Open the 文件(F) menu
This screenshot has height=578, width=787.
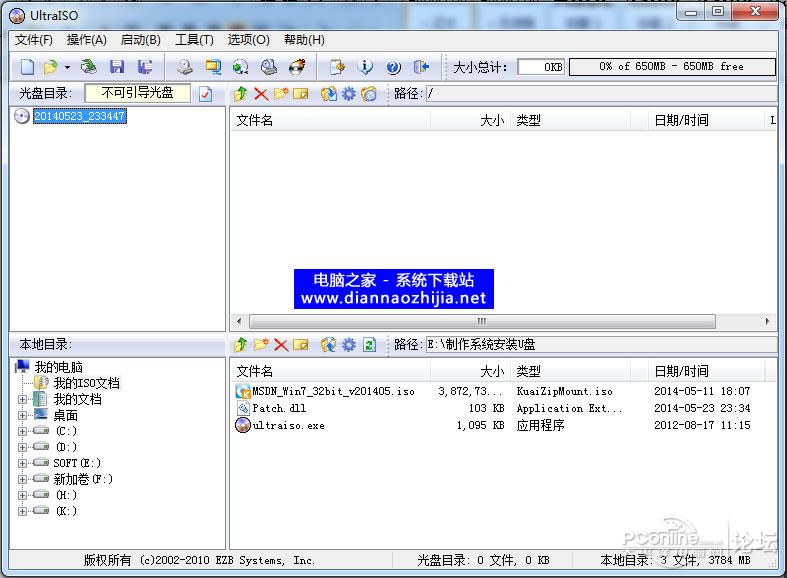[x=34, y=40]
